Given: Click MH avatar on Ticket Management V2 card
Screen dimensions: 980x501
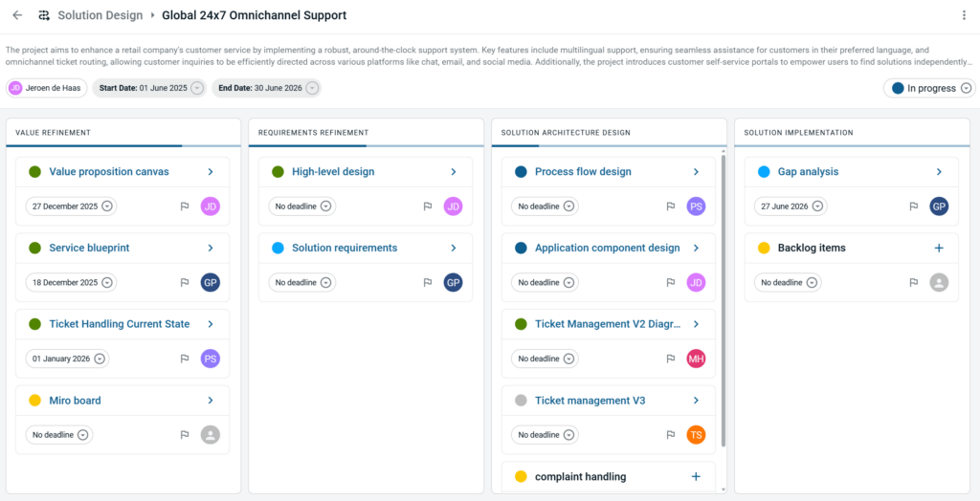Looking at the screenshot, I should (697, 359).
